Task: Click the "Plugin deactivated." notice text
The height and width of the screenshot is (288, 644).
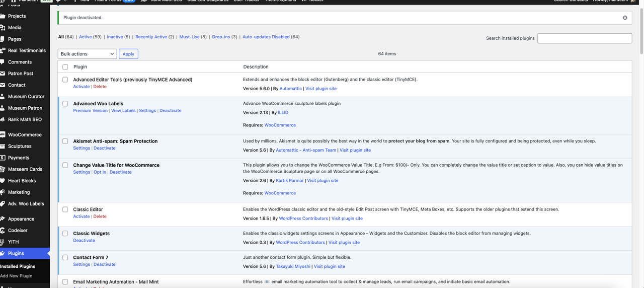Action: click(x=83, y=18)
